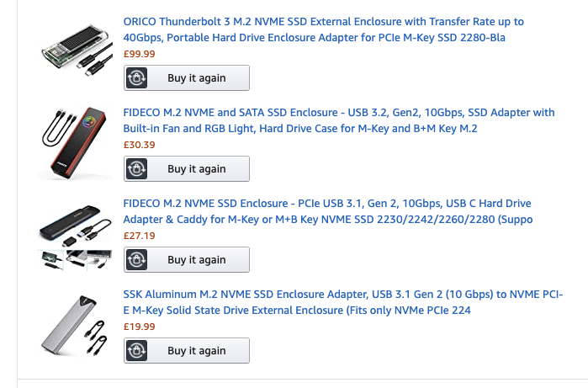
Task: Click reorder icon beside ORICO Buy it again
Action: pos(136,78)
